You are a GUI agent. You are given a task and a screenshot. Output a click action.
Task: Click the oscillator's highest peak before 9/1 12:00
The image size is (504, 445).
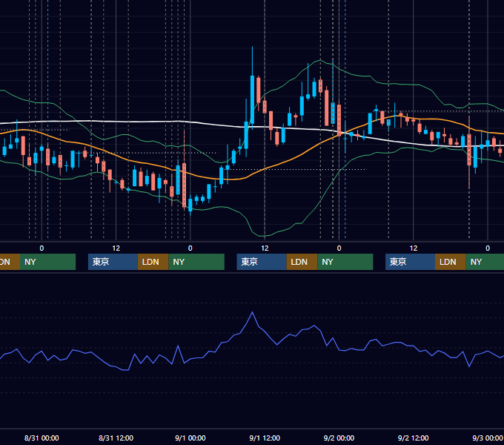point(252,312)
